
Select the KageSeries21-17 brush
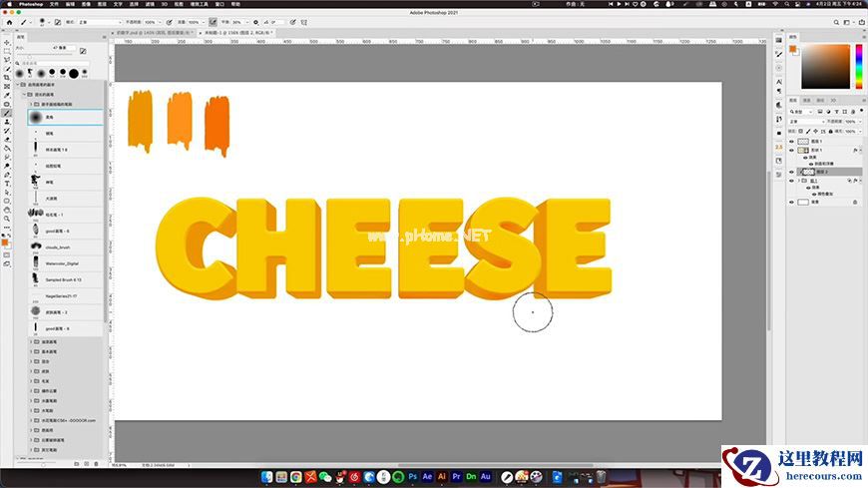pyautogui.click(x=65, y=296)
